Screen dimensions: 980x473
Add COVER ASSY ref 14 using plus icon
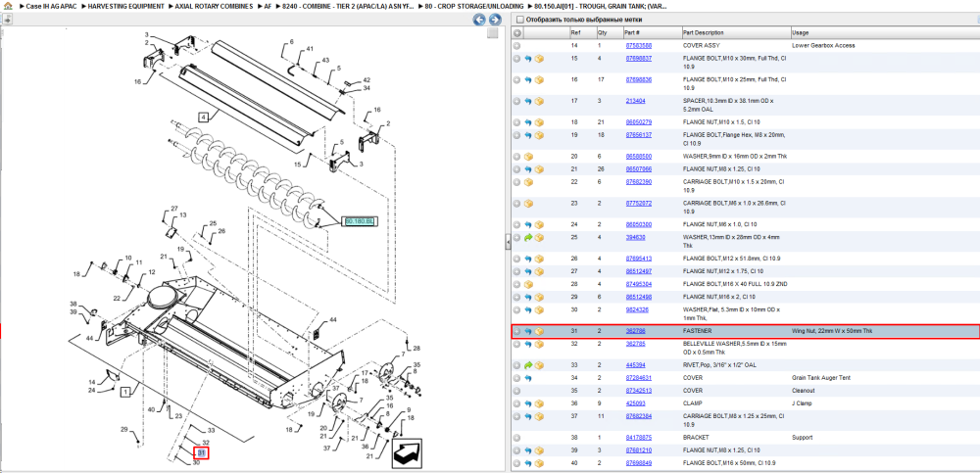pos(516,46)
